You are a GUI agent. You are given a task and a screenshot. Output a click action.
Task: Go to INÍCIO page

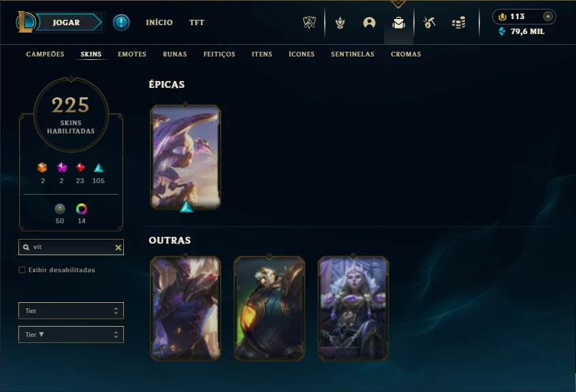click(x=159, y=22)
